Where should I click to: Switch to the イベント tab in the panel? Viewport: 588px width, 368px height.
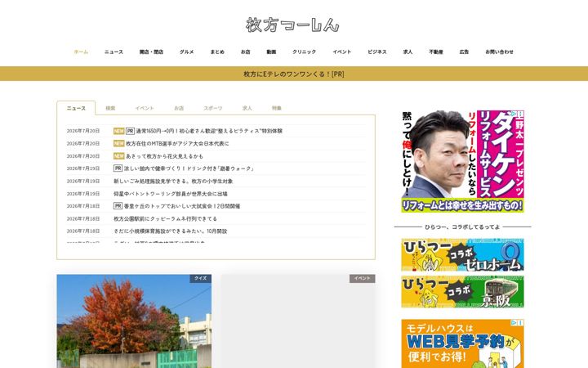(x=145, y=108)
